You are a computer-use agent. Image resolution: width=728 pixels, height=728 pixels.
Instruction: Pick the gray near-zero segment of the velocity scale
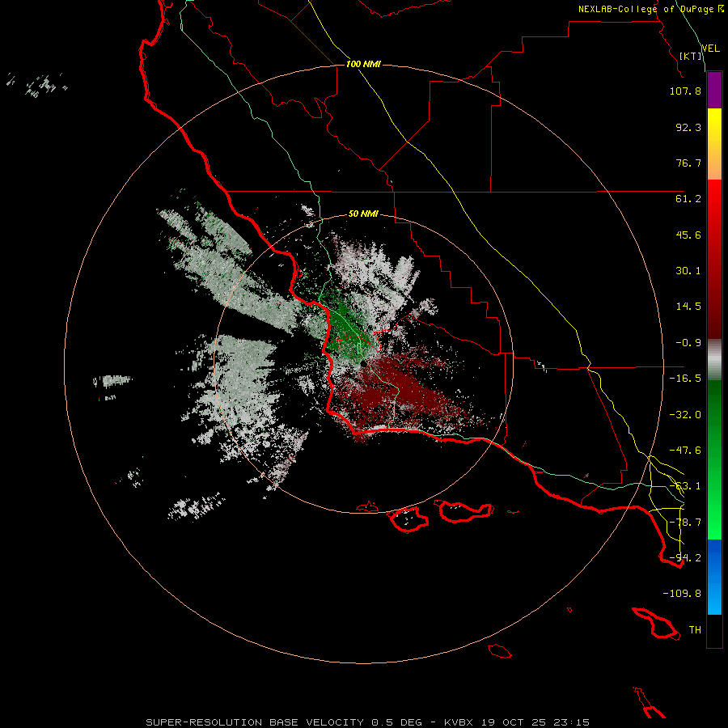pos(714,360)
